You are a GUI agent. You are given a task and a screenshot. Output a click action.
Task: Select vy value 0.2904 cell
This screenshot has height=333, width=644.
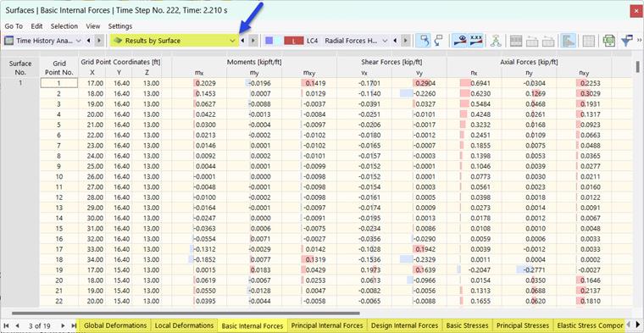(419, 83)
